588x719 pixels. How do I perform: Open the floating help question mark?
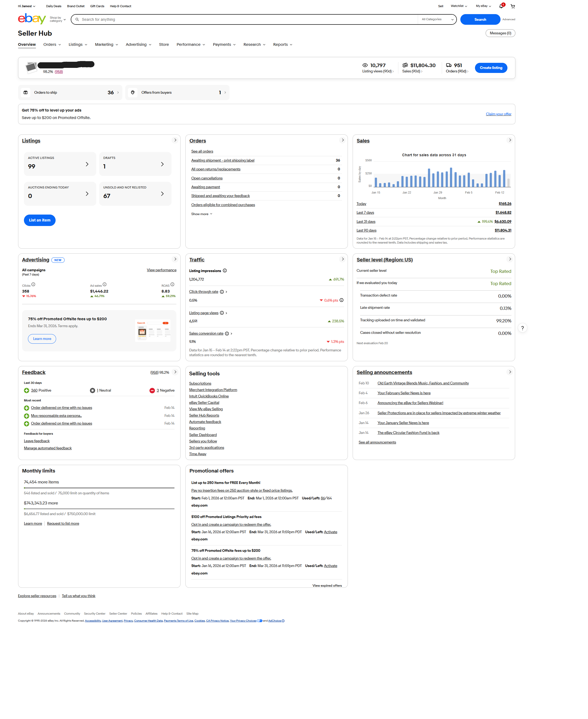click(x=523, y=328)
